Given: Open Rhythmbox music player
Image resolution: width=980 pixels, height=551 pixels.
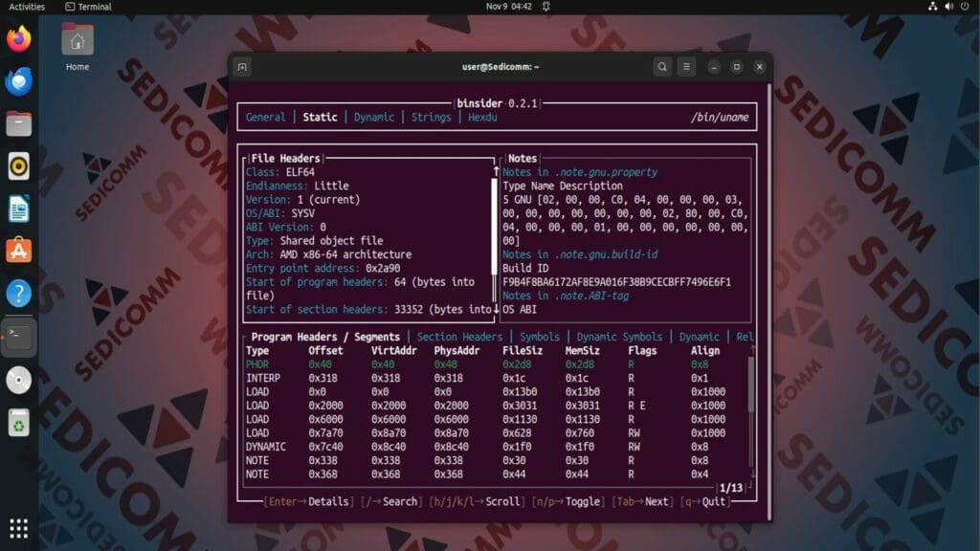Looking at the screenshot, I should pos(19,163).
